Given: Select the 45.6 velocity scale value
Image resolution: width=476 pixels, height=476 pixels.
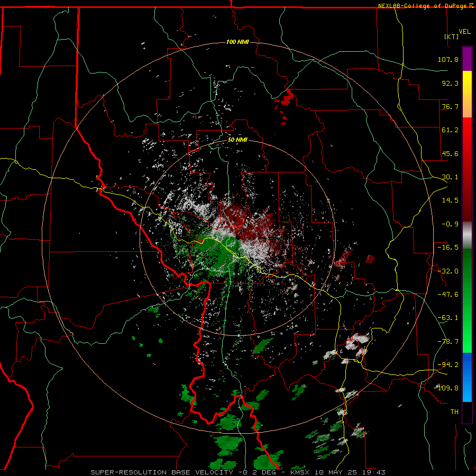Looking at the screenshot, I should 450,153.
